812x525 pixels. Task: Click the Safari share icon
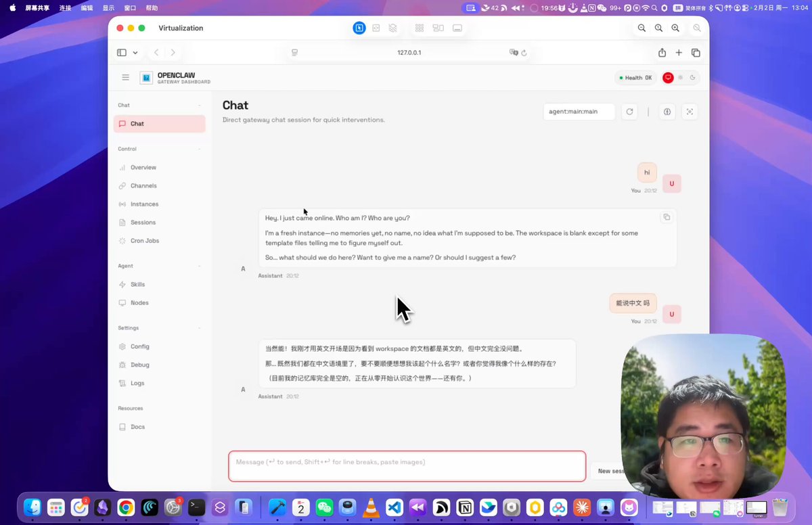pos(662,53)
